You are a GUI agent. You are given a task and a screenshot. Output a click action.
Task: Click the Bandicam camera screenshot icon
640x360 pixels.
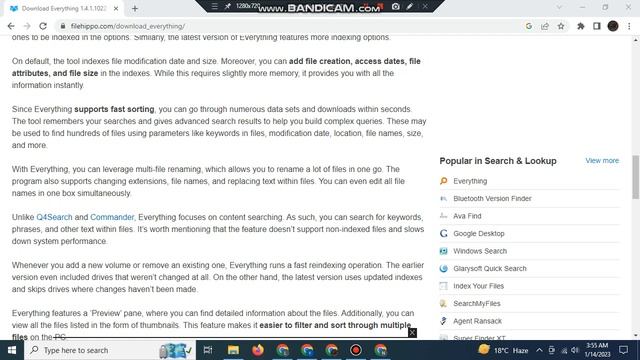pyautogui.click(x=396, y=6)
